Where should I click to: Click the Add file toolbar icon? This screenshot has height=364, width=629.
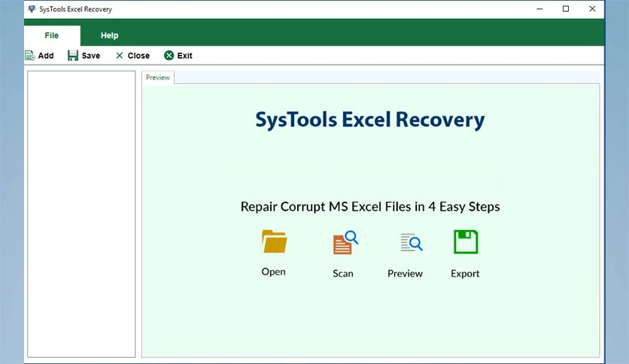click(x=30, y=56)
